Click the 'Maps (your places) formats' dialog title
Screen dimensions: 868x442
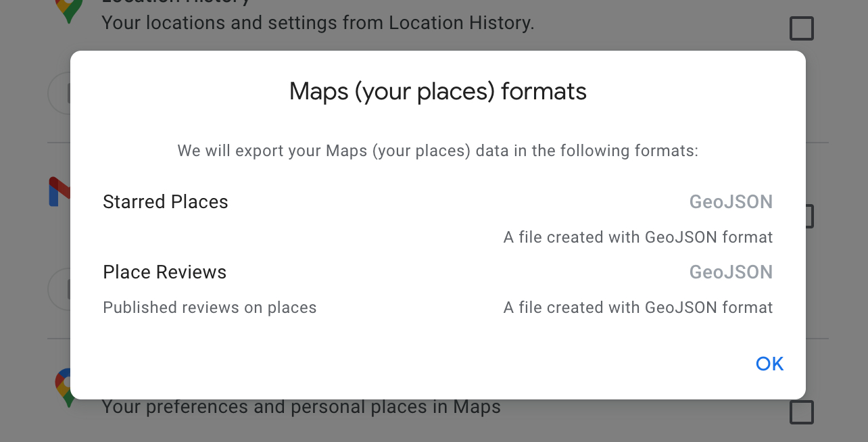[x=438, y=91]
